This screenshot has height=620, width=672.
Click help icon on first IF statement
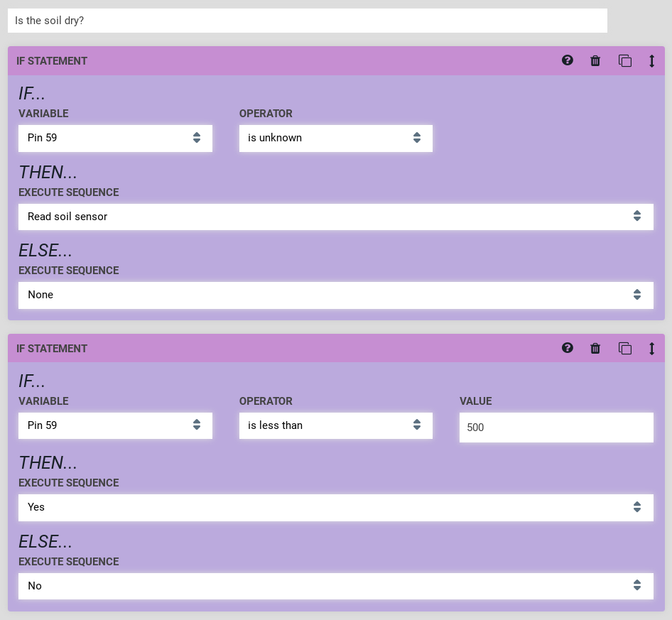pos(567,60)
